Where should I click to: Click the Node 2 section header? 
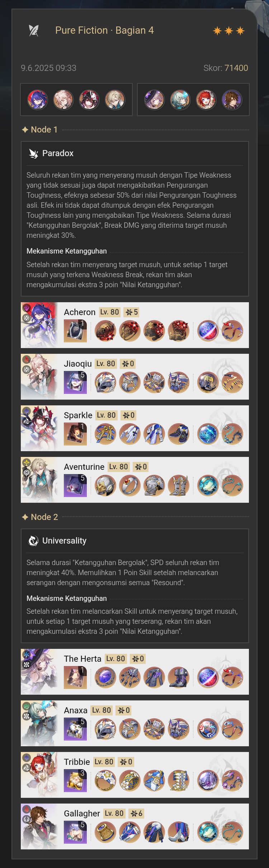coord(40,517)
